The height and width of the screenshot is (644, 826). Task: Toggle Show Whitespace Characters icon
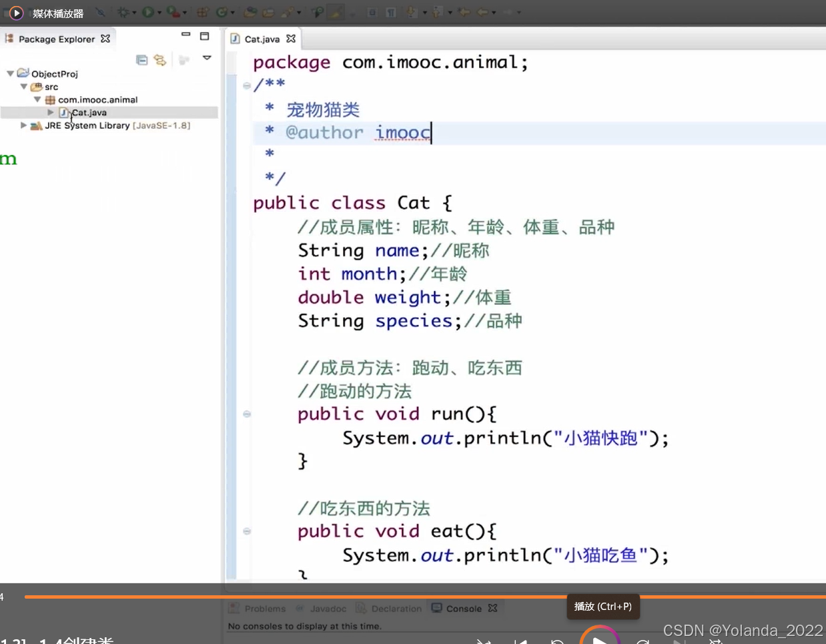[391, 12]
